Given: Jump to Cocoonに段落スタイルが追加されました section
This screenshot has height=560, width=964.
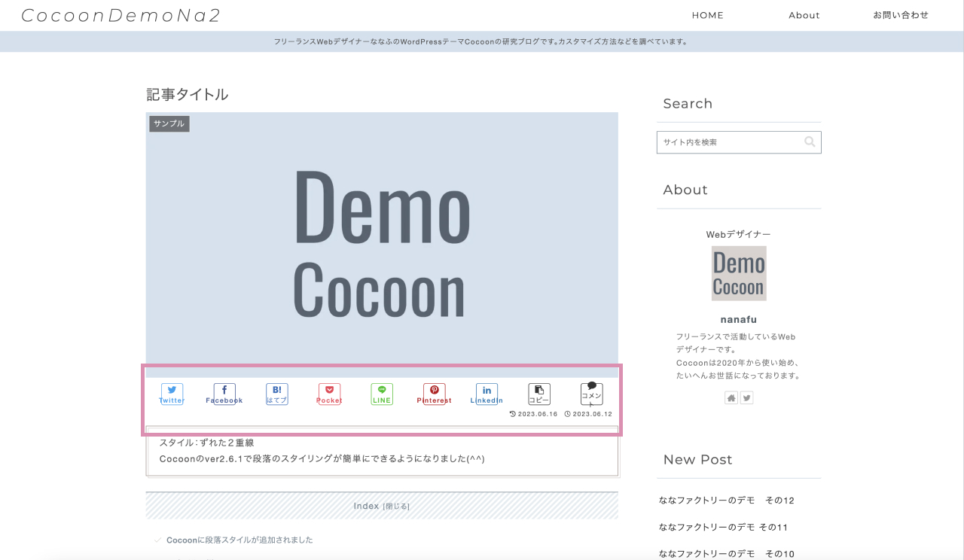Looking at the screenshot, I should click(239, 540).
